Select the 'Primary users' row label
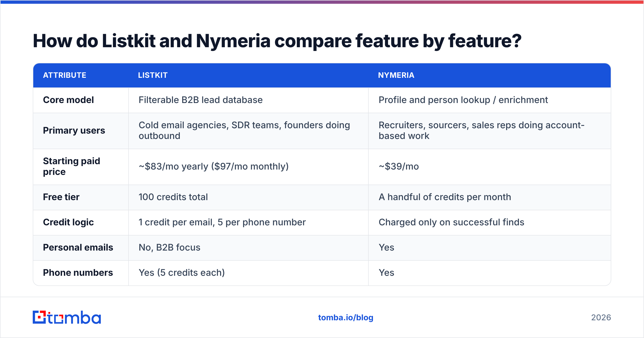 pos(74,131)
